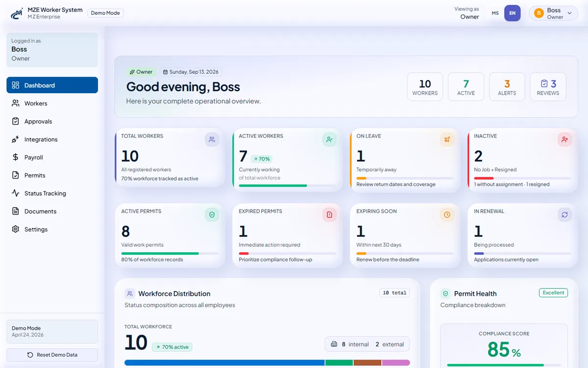Click the blue segment of workforce bar
588x368 pixels.
[224, 363]
